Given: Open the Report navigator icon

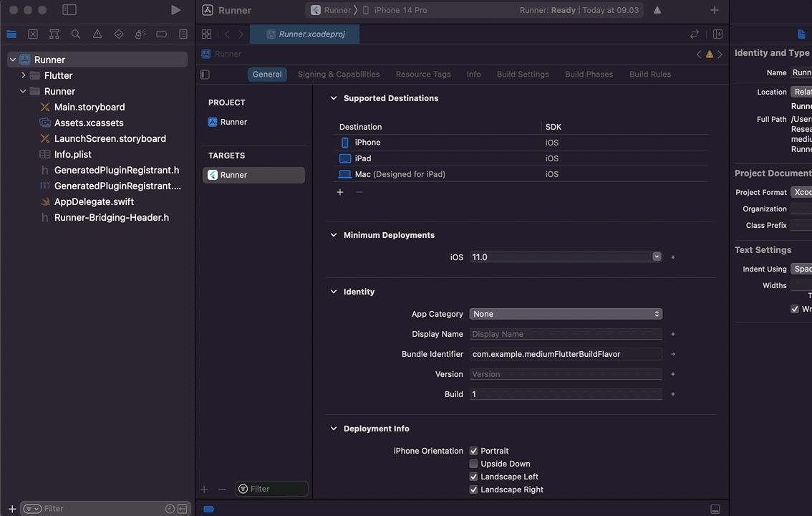Looking at the screenshot, I should coord(183,34).
